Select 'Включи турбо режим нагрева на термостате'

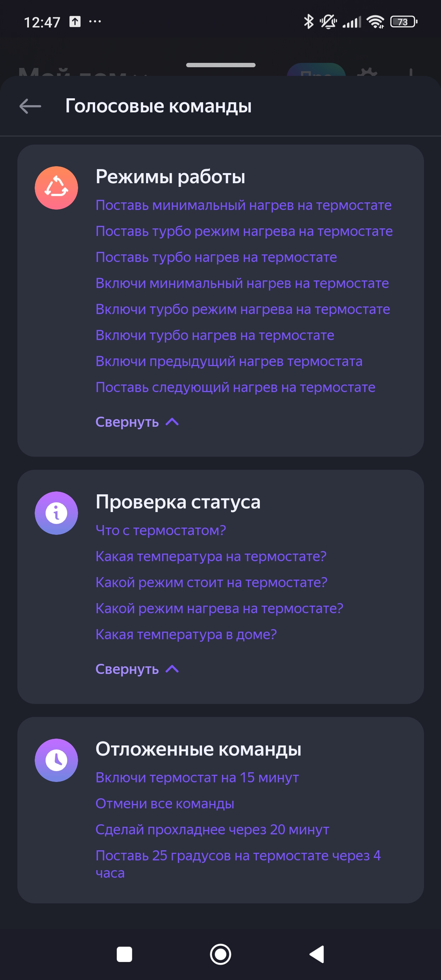coord(243,309)
